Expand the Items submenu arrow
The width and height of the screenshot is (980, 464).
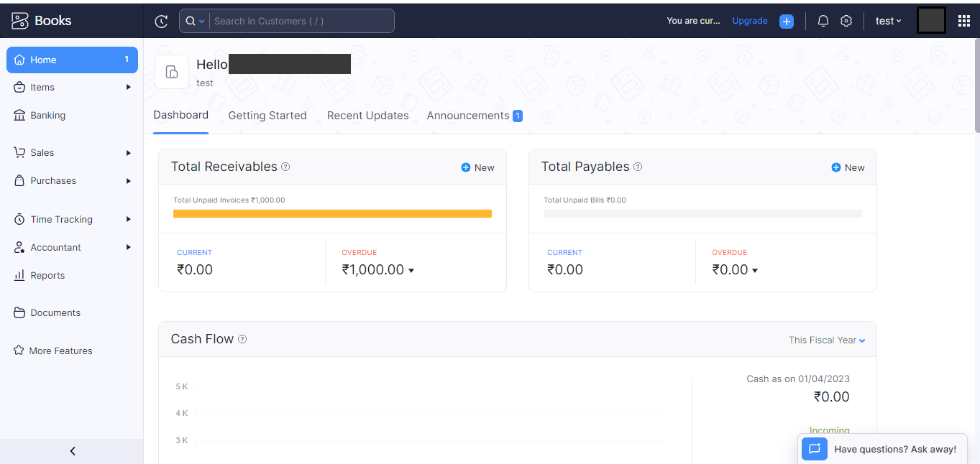tap(129, 88)
